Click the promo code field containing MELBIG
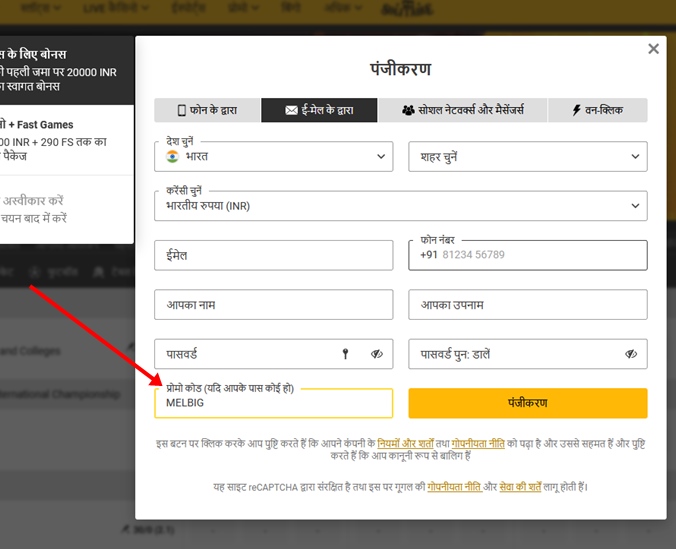The height and width of the screenshot is (549, 676). coord(273,403)
